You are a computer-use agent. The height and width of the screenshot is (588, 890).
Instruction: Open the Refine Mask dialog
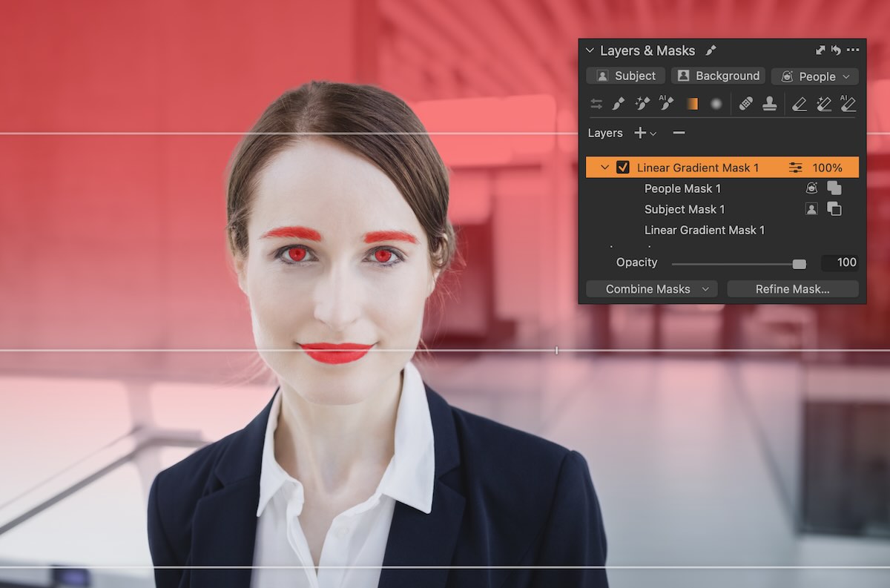792,288
